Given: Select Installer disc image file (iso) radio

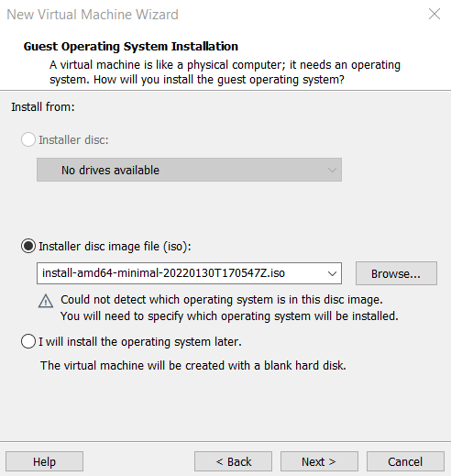Looking at the screenshot, I should click(28, 246).
